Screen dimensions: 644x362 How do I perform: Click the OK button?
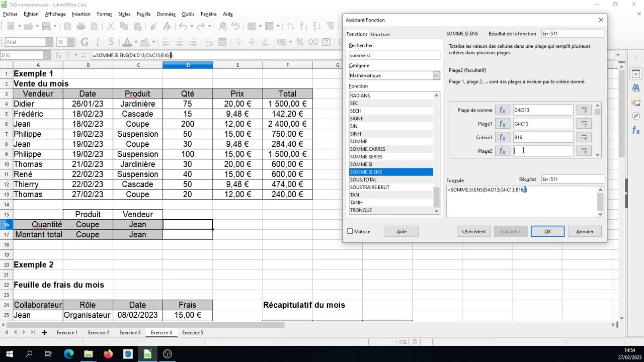pos(547,232)
